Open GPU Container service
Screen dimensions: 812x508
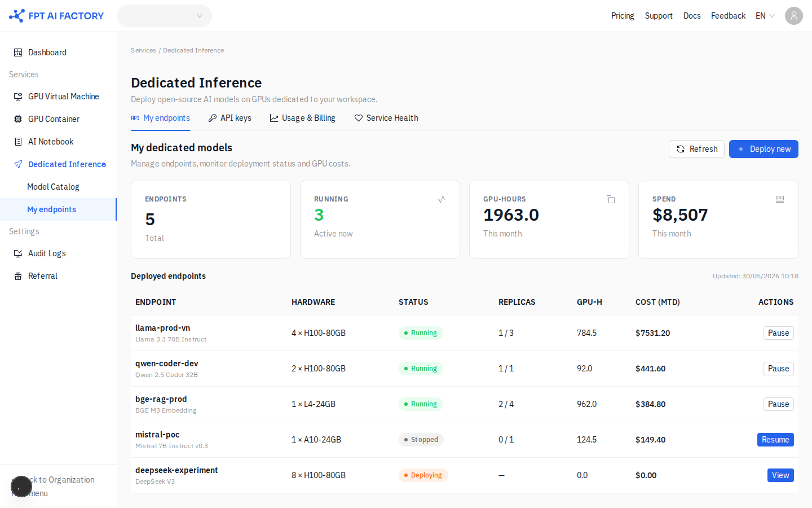(59, 119)
